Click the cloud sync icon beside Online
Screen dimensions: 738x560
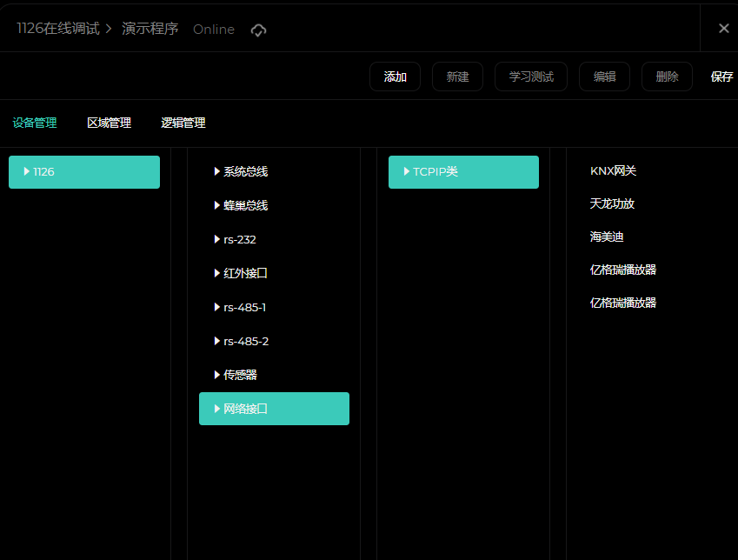(x=258, y=30)
